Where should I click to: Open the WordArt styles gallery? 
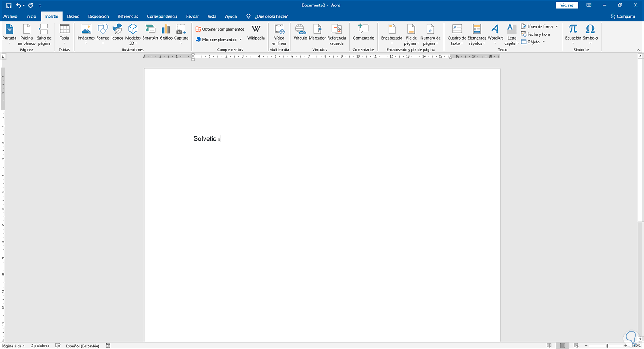click(x=495, y=35)
